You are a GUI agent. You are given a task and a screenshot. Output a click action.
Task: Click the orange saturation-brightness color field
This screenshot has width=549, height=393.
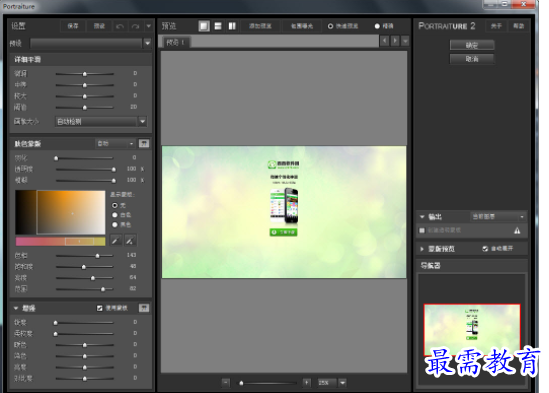[x=71, y=212]
